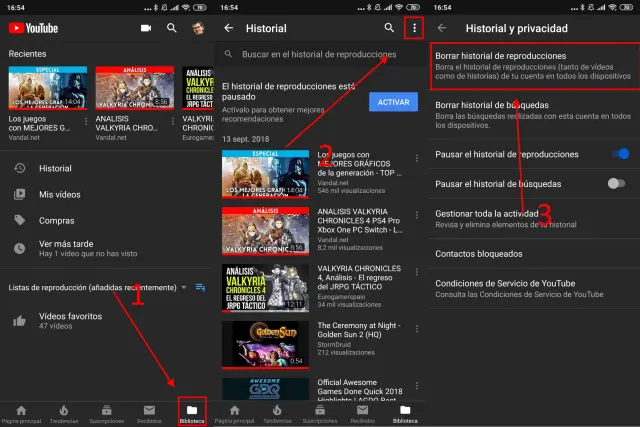The height and width of the screenshot is (427, 640).
Task: Open Mis vídeos in the library list
Action: (59, 193)
